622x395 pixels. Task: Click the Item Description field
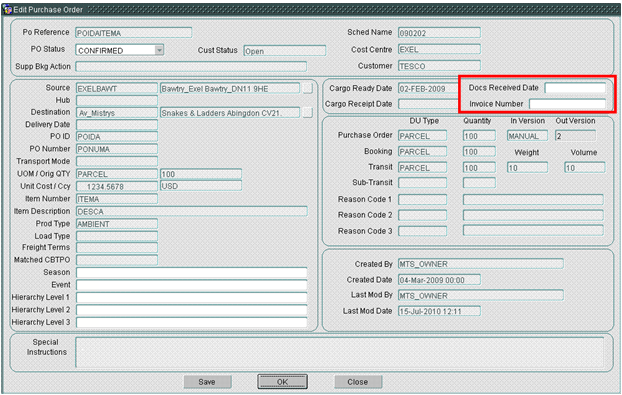192,211
